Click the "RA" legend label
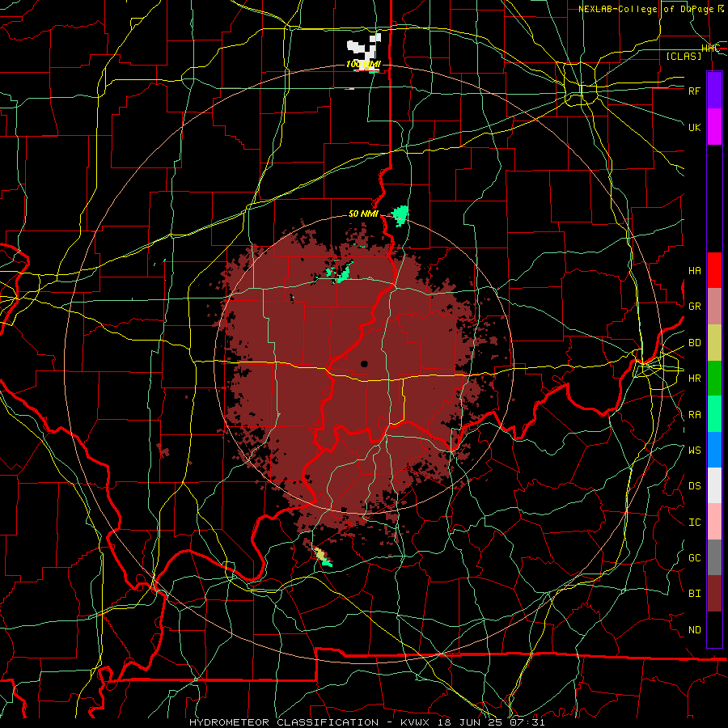 pos(694,415)
